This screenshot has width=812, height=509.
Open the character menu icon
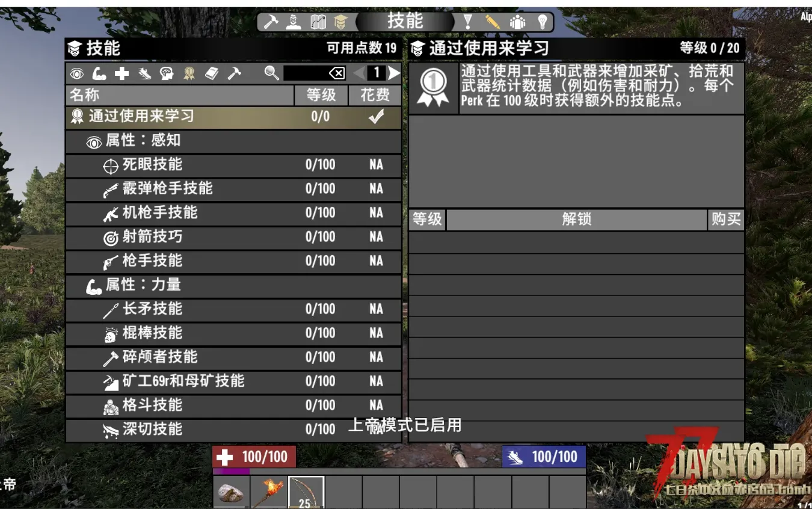click(294, 22)
